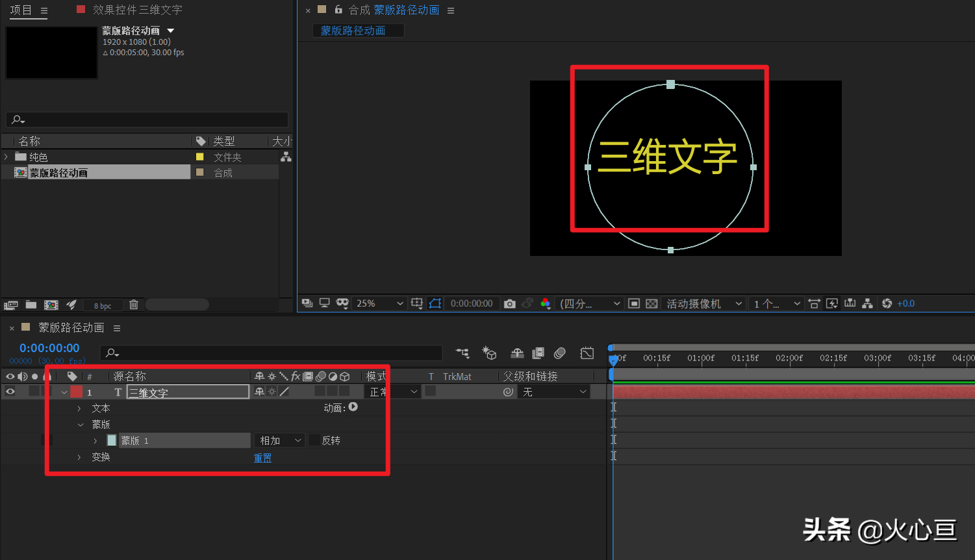Click the always preview this view icon

point(307,303)
